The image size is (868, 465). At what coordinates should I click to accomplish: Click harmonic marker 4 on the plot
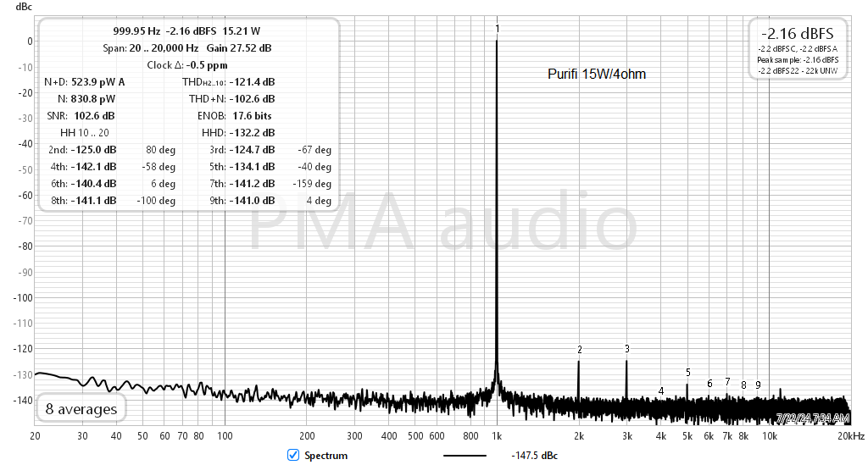pos(661,391)
